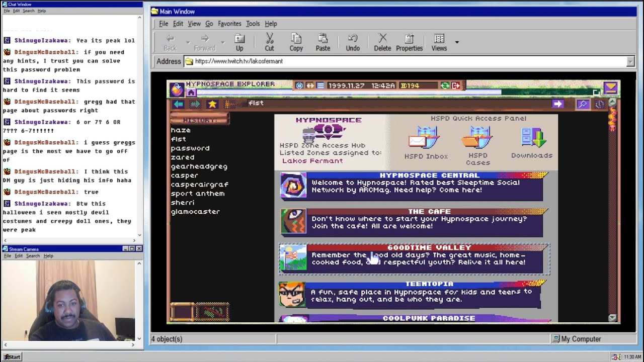Screen dimensions: 644x362
Task: Click the Copy toolbar button
Action: pyautogui.click(x=296, y=42)
